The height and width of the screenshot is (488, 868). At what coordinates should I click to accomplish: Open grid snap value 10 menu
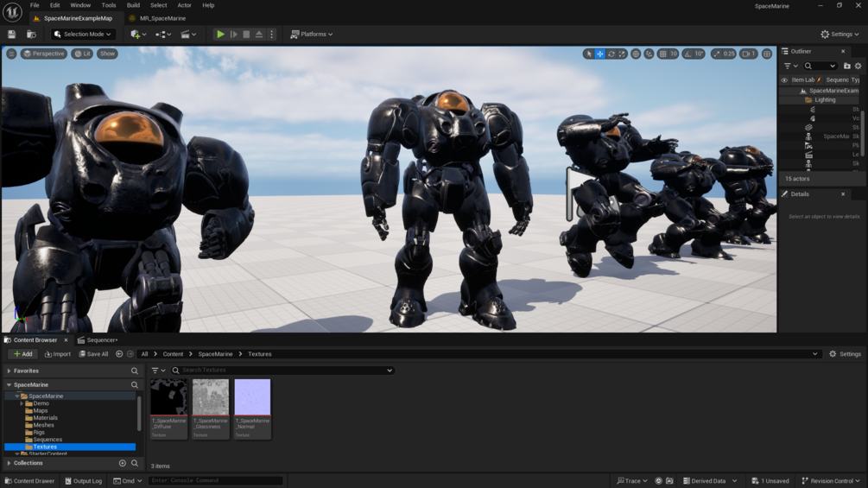(x=674, y=54)
